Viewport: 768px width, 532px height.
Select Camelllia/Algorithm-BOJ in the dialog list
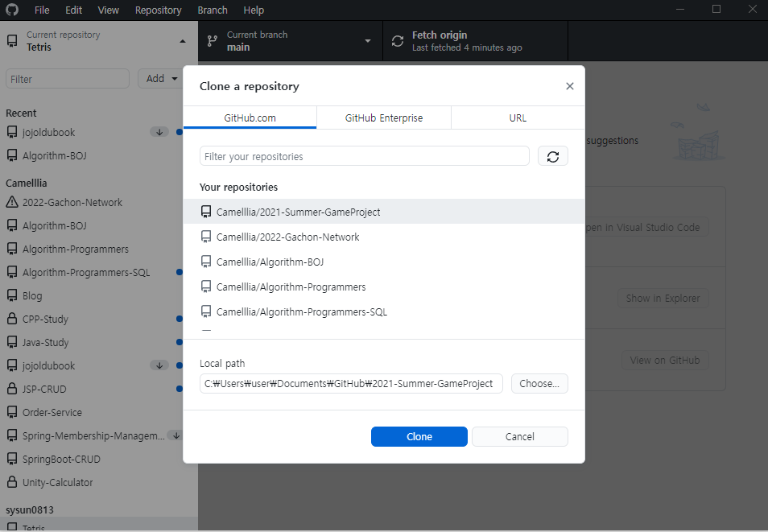[384, 262]
